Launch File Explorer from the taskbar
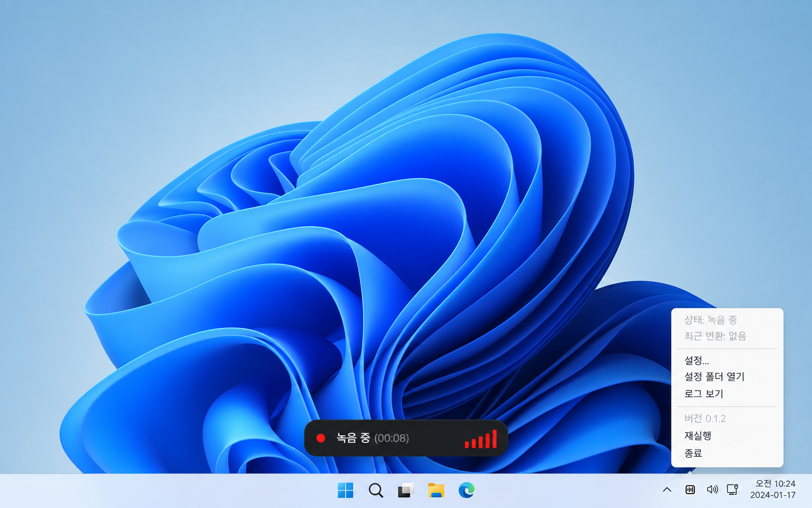This screenshot has height=508, width=812. [x=436, y=491]
